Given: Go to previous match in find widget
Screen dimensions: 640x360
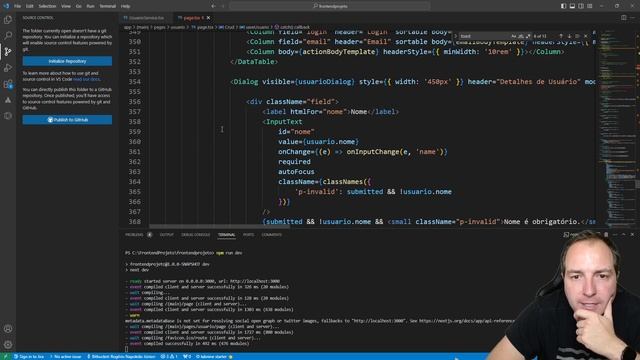Looking at the screenshot, I should 561,36.
